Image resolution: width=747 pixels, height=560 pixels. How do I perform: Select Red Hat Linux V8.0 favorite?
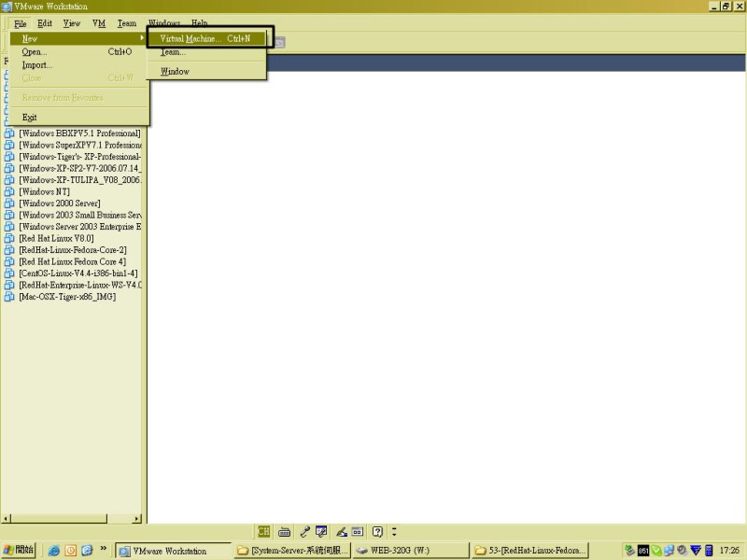click(x=56, y=238)
